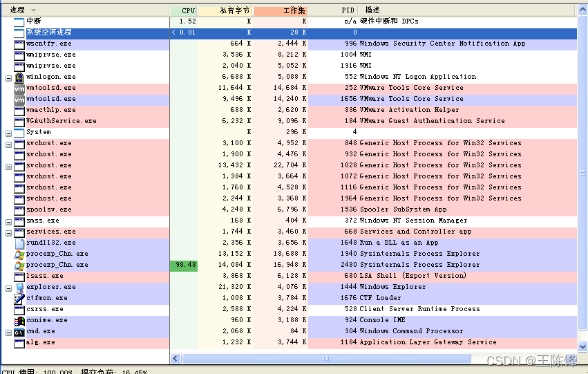This screenshot has width=588, height=374.
Task: Click the conime.exe colorful icon
Action: coord(19,321)
